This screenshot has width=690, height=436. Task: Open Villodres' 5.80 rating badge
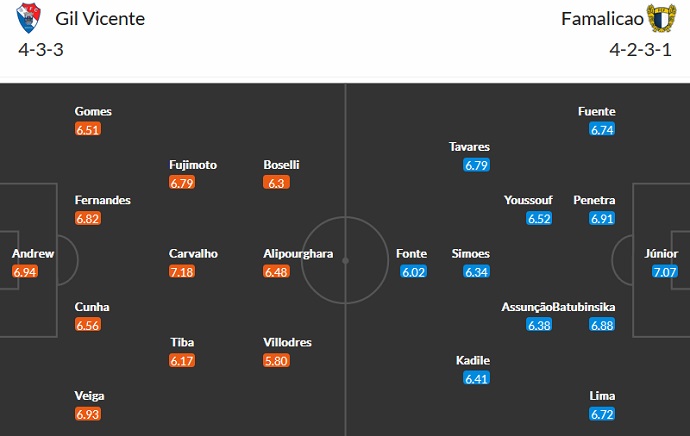tap(276, 360)
